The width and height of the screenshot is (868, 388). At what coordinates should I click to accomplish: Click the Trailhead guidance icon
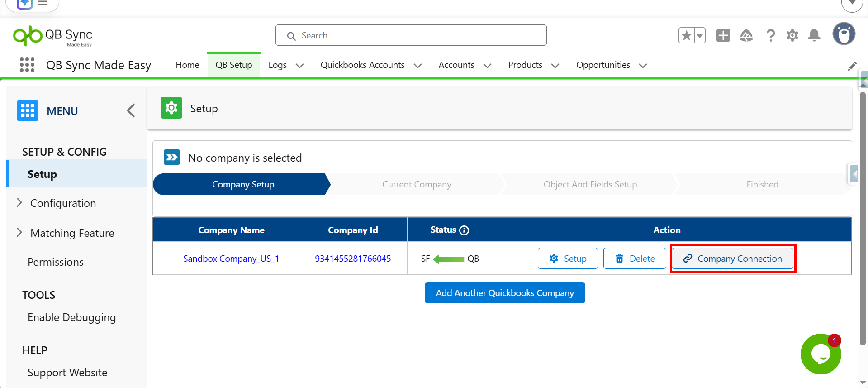(x=746, y=35)
